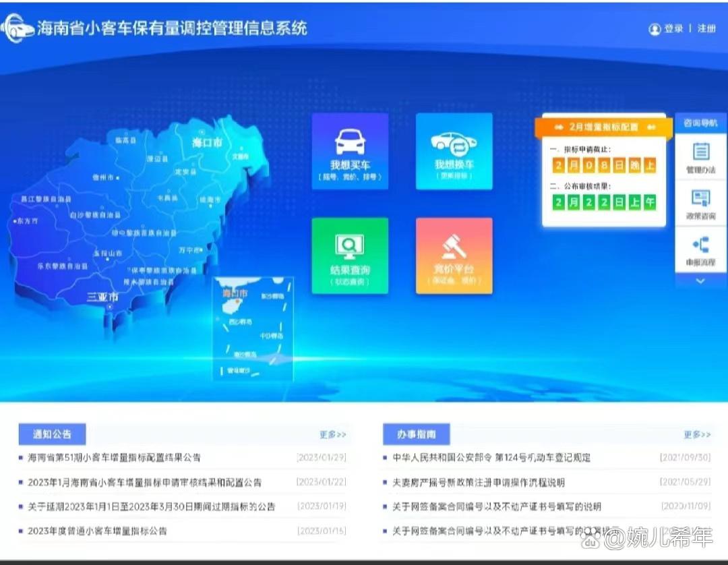This screenshot has width=728, height=565.
Task: Click 更多>> beside 办事指南
Action: (x=697, y=435)
